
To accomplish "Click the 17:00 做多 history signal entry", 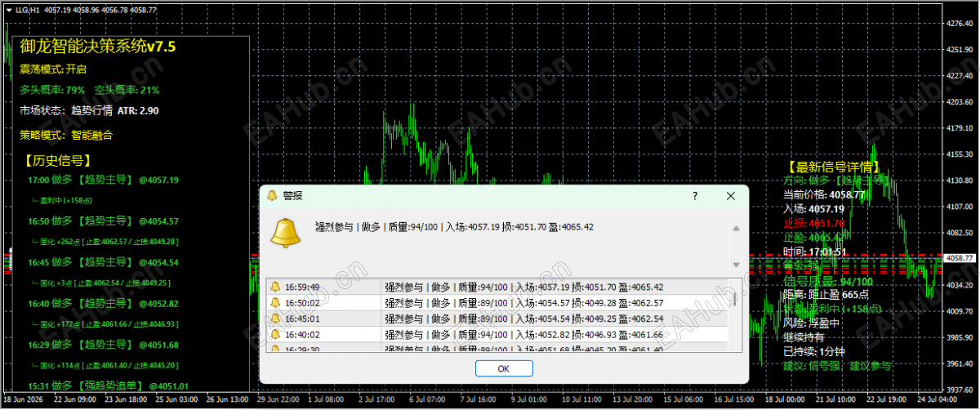I will point(103,180).
